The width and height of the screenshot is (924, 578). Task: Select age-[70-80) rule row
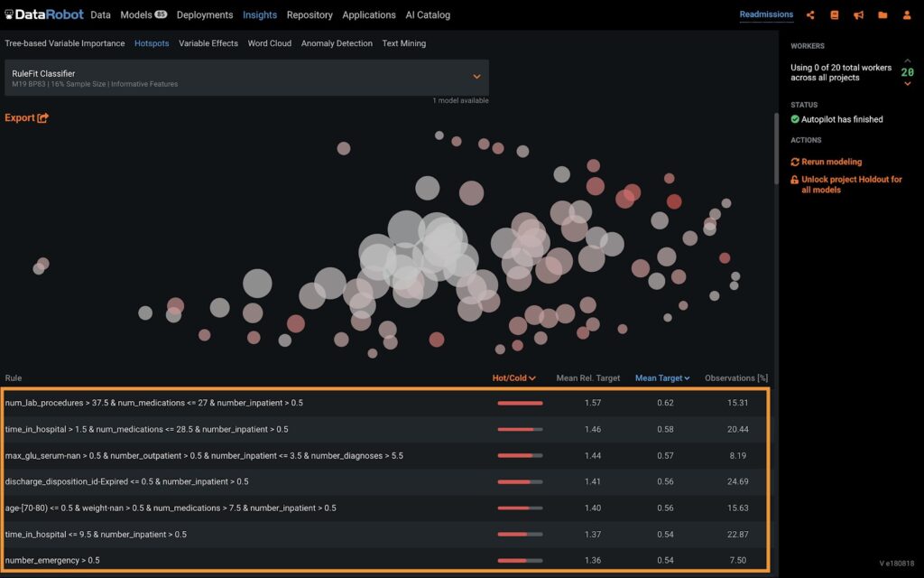click(385, 508)
